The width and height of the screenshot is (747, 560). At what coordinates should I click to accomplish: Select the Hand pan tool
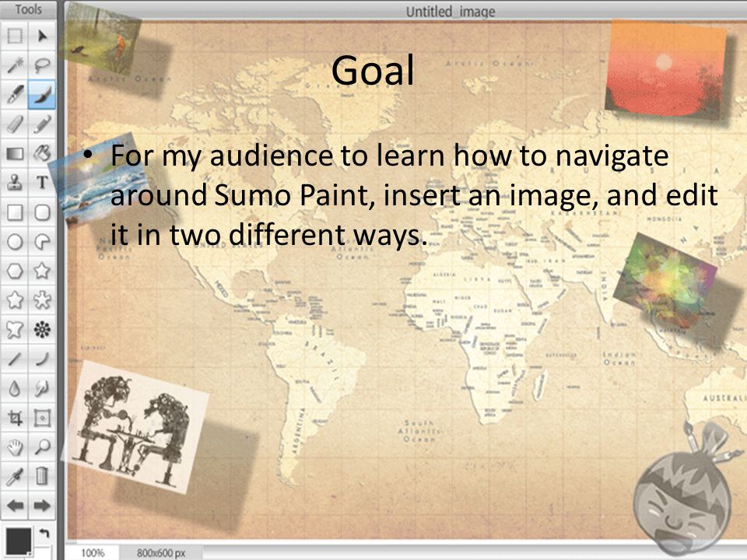tap(15, 446)
